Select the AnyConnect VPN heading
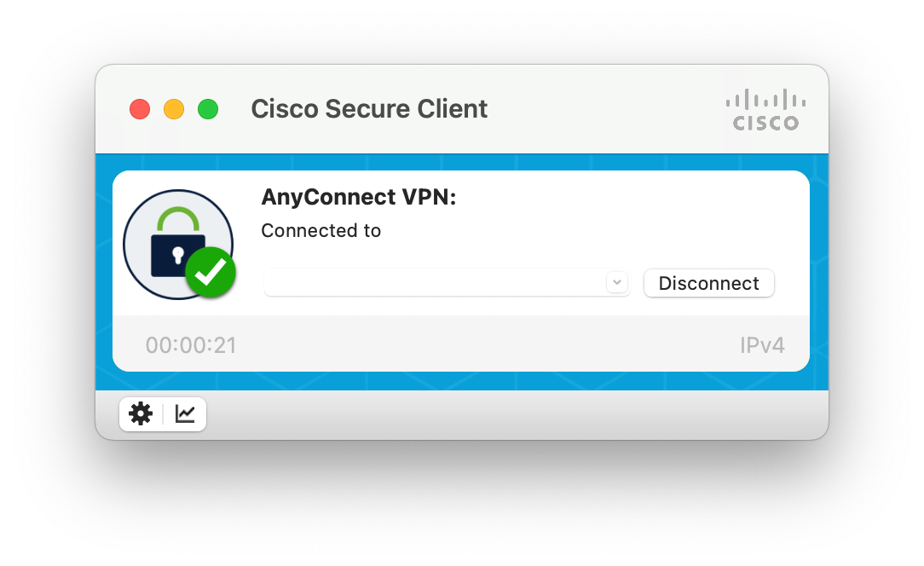Image resolution: width=924 pixels, height=566 pixels. 359,197
